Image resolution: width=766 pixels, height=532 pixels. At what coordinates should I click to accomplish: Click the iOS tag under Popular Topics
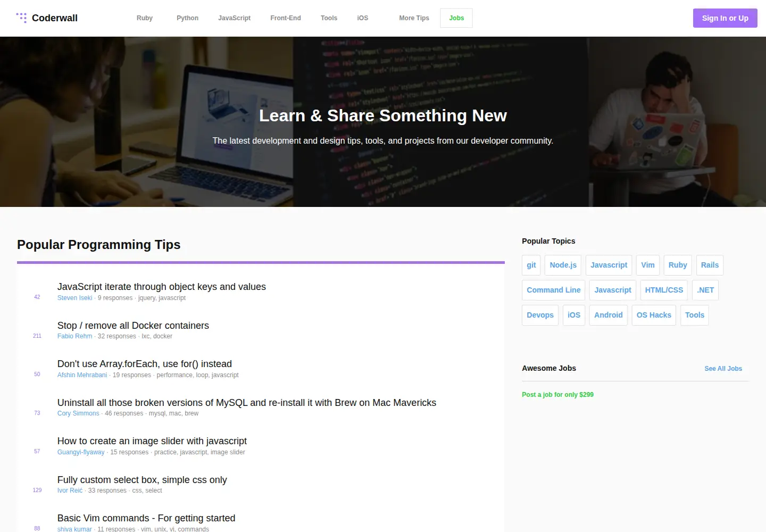coord(574,315)
